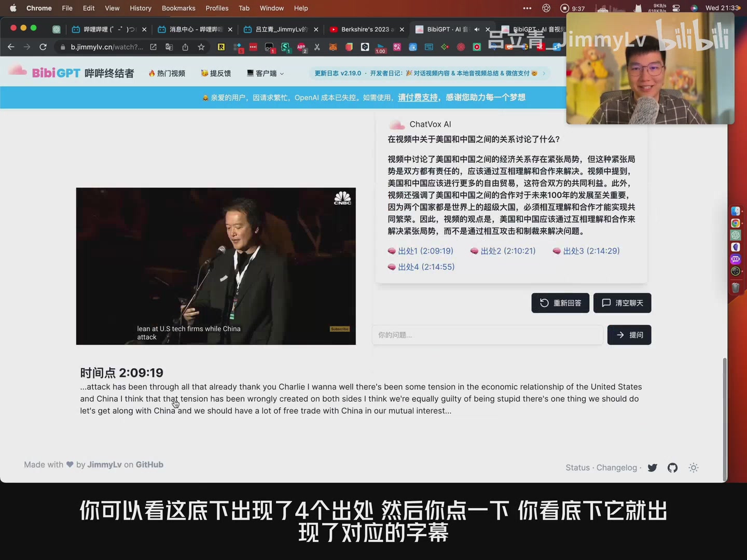Toggle light/dark theme sun icon

pos(693,468)
